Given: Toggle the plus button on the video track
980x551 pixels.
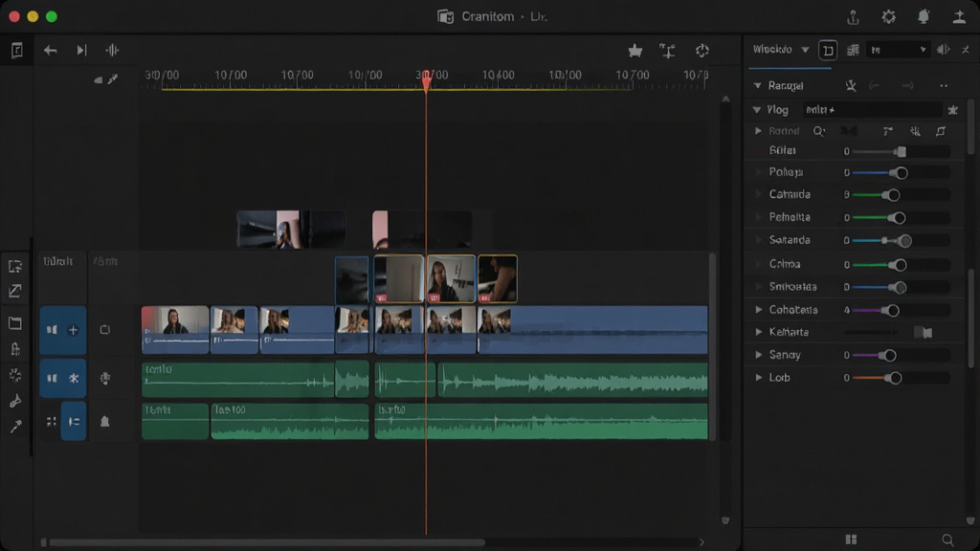Looking at the screenshot, I should (73, 330).
